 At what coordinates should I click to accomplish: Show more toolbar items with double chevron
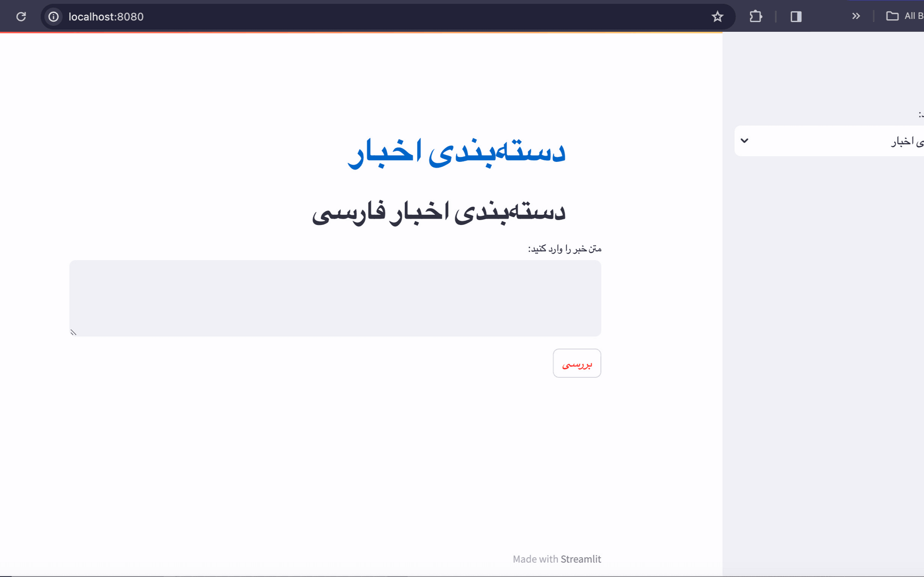pyautogui.click(x=856, y=16)
